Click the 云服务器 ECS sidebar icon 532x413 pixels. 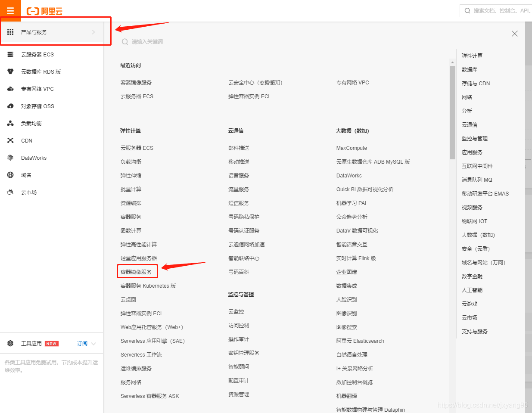[10, 54]
